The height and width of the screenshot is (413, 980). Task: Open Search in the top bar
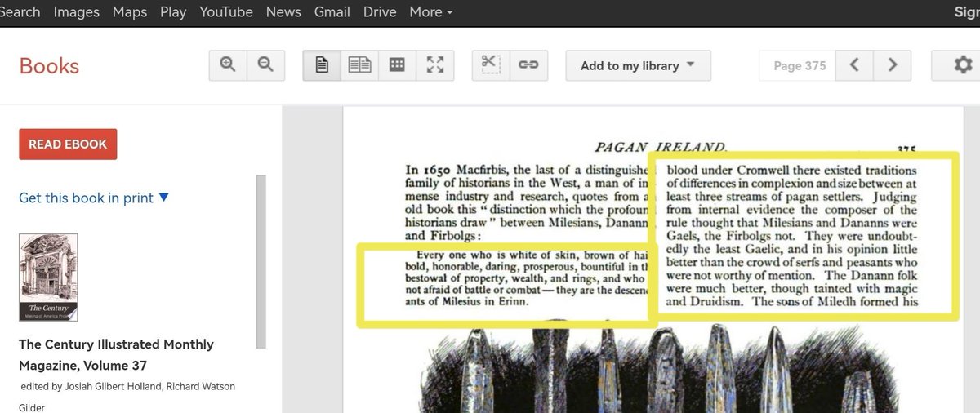(x=20, y=12)
